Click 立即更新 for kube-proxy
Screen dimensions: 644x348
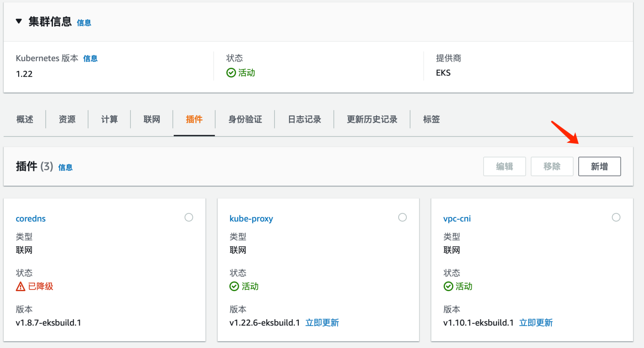click(322, 323)
